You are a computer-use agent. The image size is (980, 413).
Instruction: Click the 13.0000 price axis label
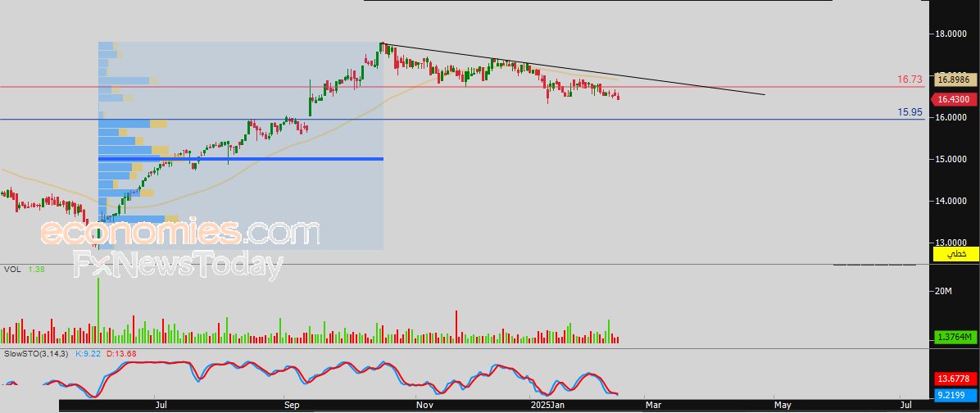[x=952, y=243]
